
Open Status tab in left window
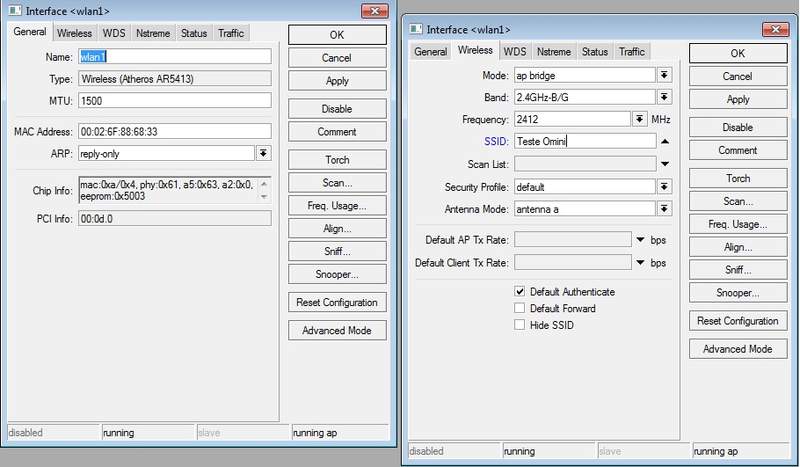pos(194,33)
